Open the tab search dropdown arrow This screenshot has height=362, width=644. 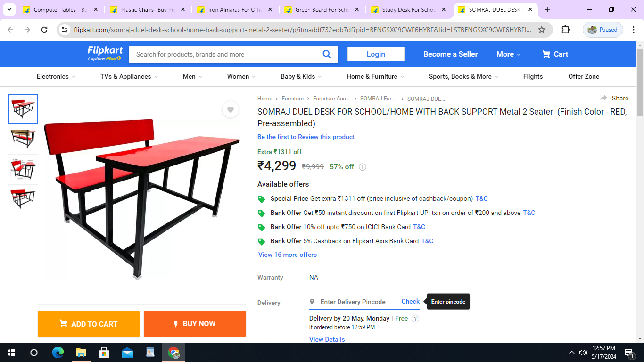9,9
